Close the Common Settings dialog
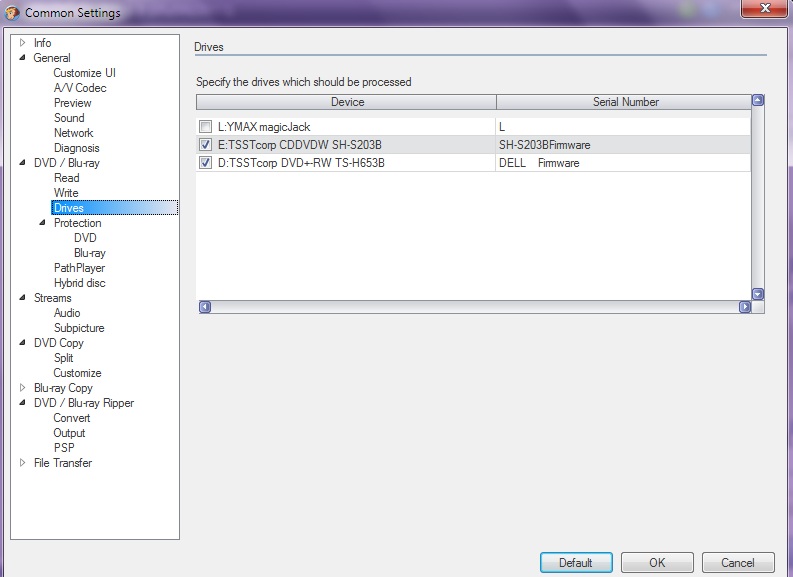793x577 pixels. (x=765, y=8)
